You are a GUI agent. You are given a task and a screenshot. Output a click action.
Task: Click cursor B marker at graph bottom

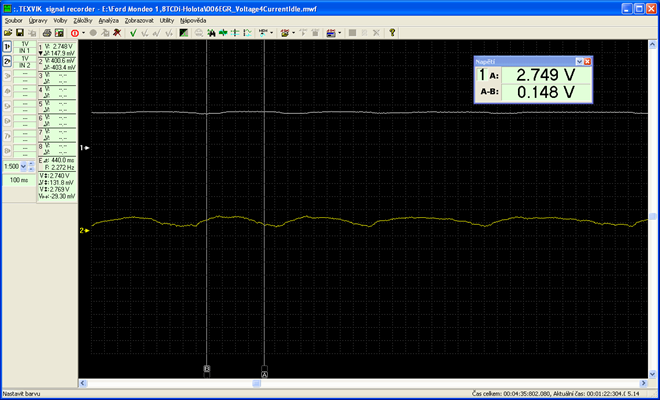pyautogui.click(x=207, y=369)
